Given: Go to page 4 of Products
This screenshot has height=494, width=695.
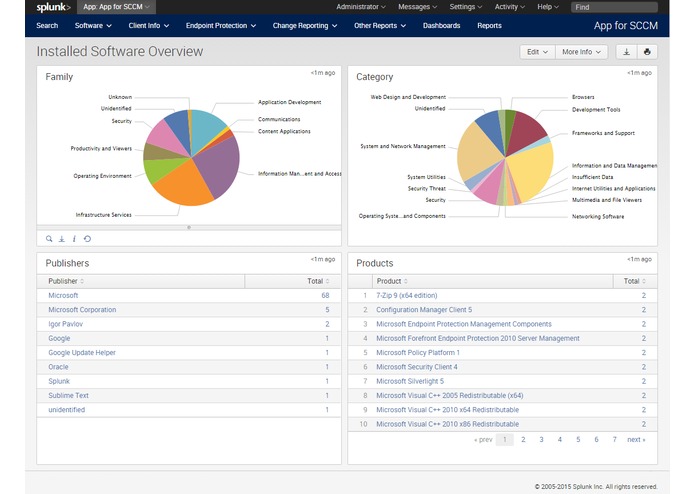Looking at the screenshot, I should [x=559, y=440].
